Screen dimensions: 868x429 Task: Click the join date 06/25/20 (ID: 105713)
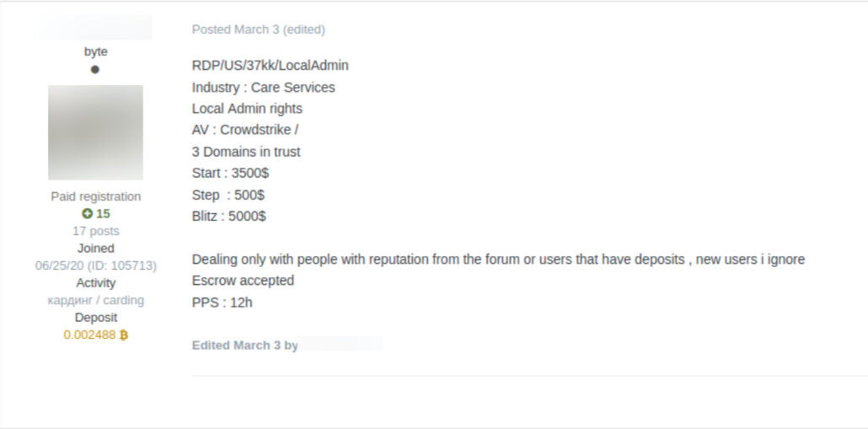coord(95,265)
